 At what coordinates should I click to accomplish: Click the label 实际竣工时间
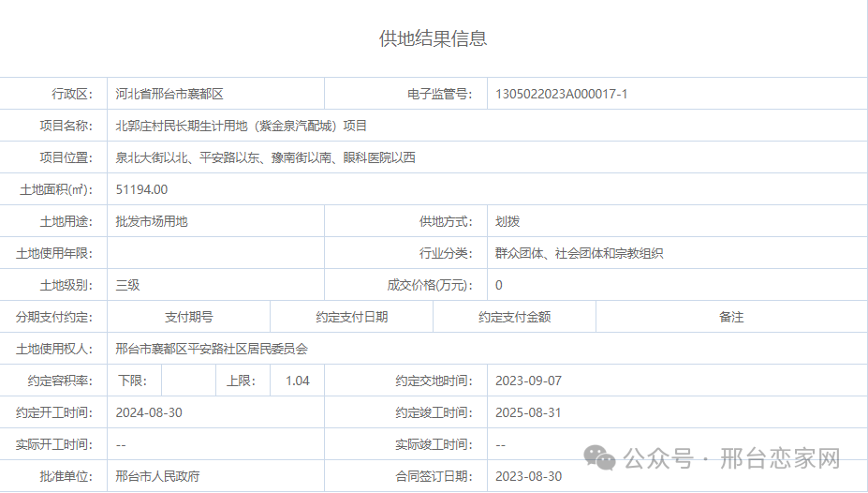(x=434, y=444)
